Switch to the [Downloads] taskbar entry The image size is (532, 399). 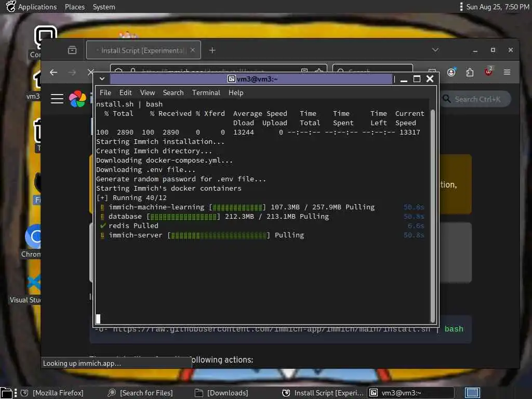point(222,393)
